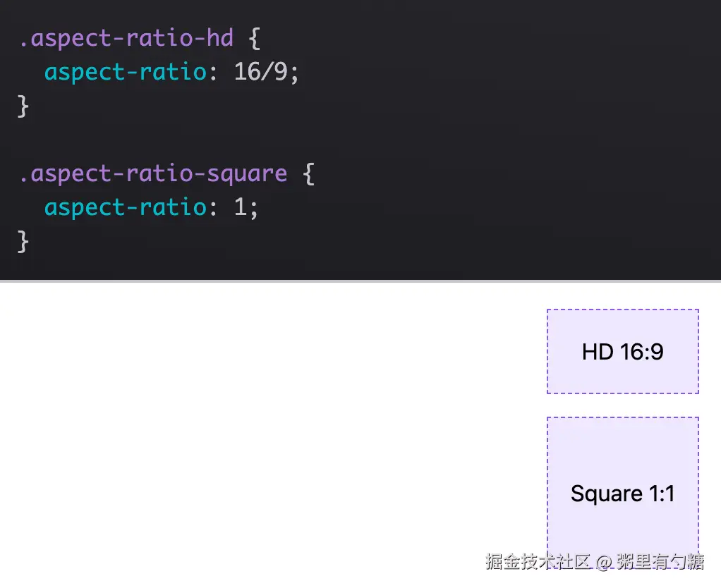Viewport: 721px width, 588px height.
Task: Click the empty white preview area left of boxes
Action: coord(268,423)
